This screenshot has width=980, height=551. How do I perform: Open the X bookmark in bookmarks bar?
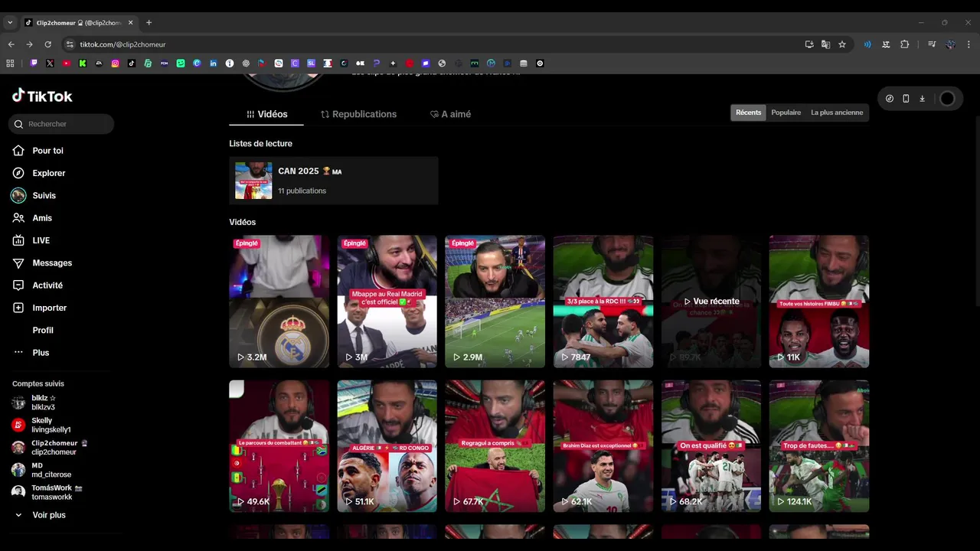(50, 64)
